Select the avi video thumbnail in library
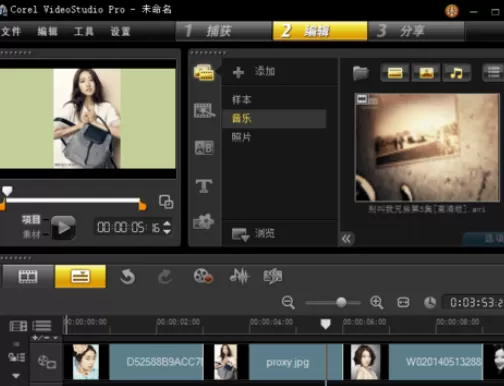 (x=427, y=148)
